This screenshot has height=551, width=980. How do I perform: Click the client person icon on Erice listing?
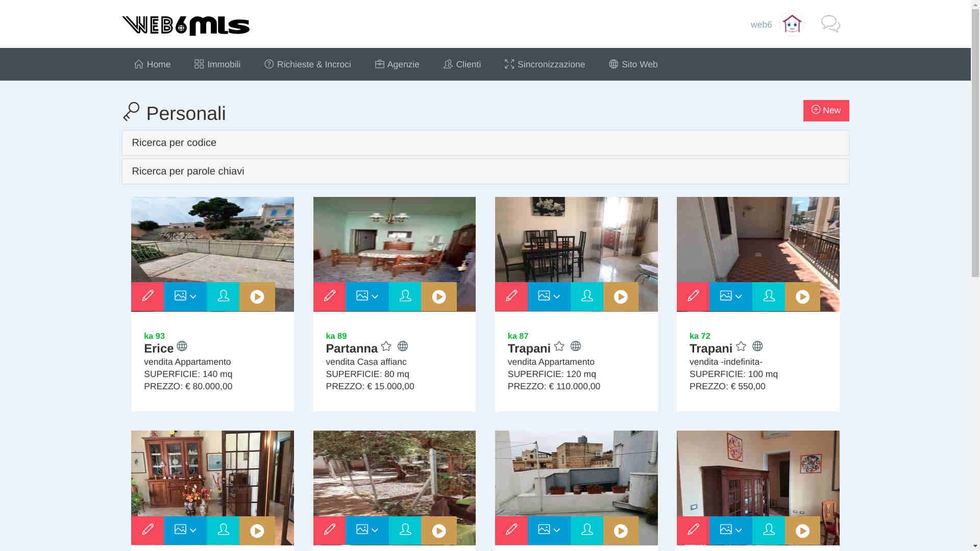tap(223, 296)
